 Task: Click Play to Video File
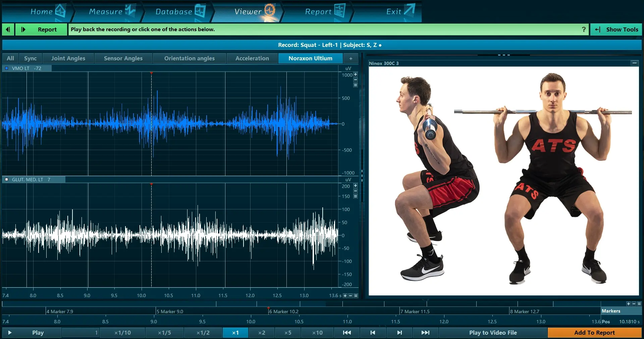click(x=493, y=333)
